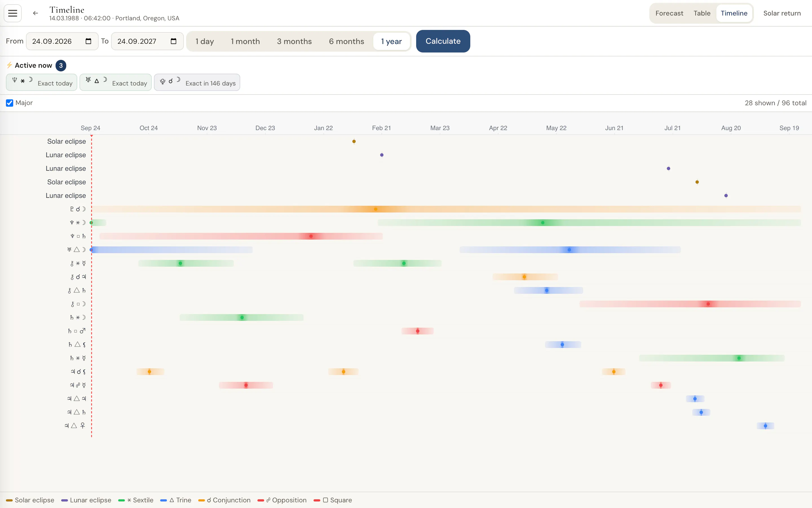Screen dimensions: 812x508
Task: Switch to the Table tab
Action: (702, 13)
